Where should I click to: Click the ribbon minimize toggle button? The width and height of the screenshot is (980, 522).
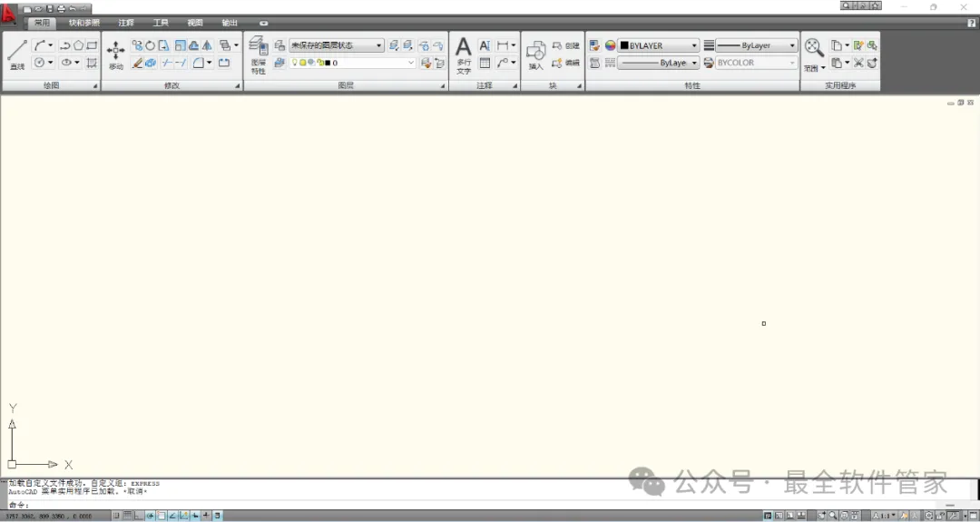264,23
